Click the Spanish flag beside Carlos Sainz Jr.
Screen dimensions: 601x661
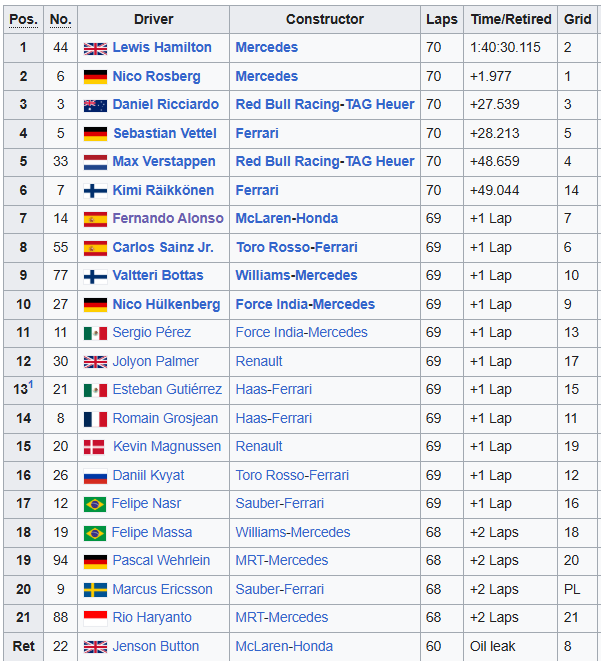tap(95, 248)
